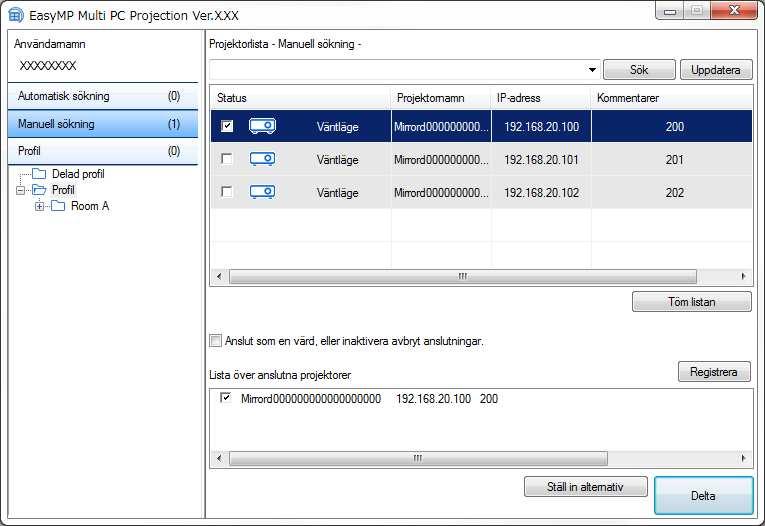Click the Kommentarer column header
Viewport: 765px width, 526px height.
672,98
